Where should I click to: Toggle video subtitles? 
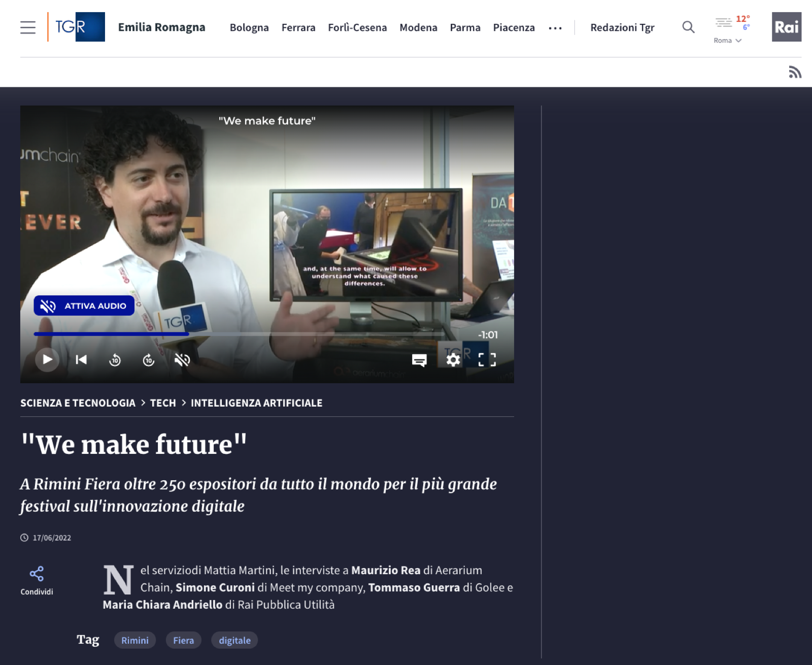[x=419, y=360]
